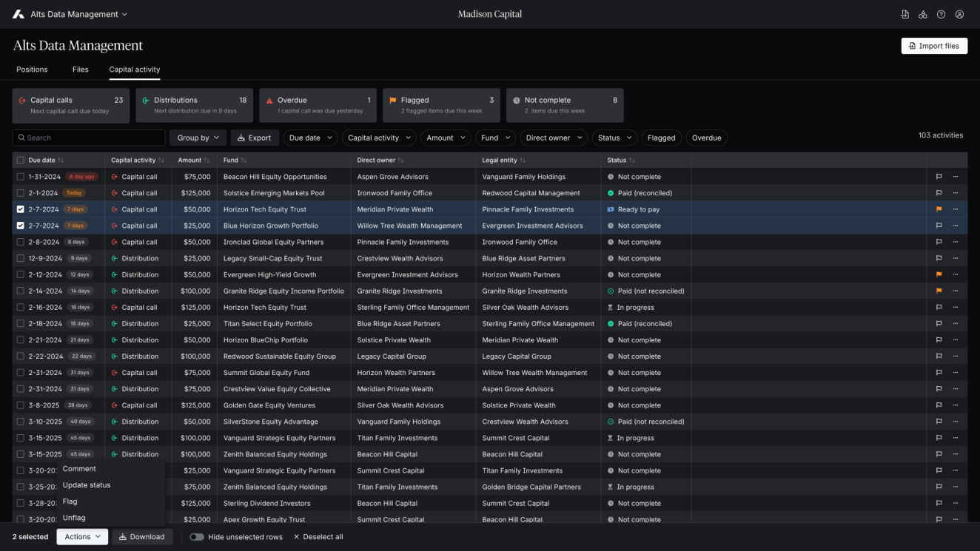980x551 pixels.
Task: Open three-dot menu for Beacon Hill Equity Opportunities
Action: click(x=956, y=177)
